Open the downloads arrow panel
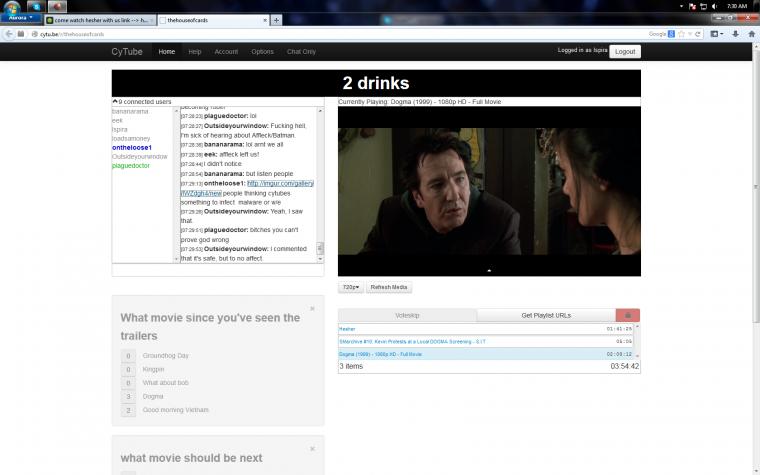Screen dimensions: 760x475 (735, 34)
